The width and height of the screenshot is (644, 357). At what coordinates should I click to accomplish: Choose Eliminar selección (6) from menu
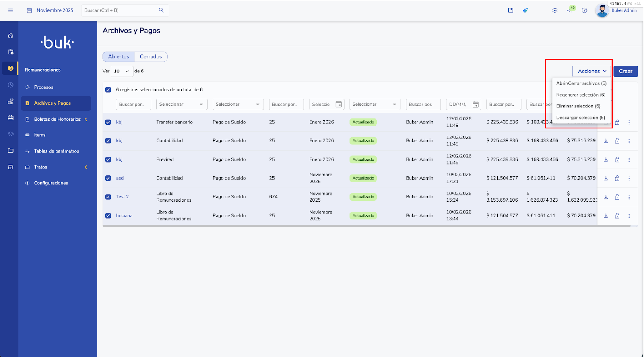[578, 106]
